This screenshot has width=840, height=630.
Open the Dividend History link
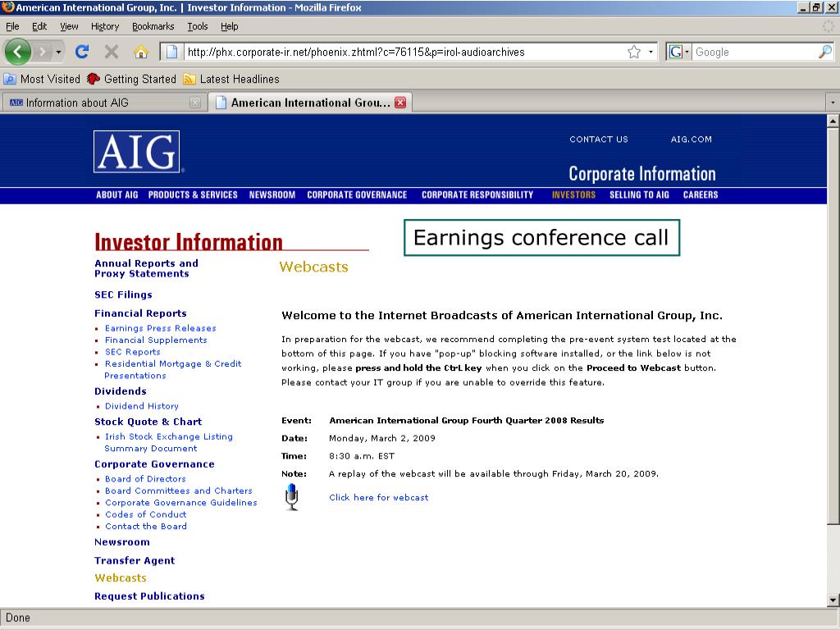point(141,406)
